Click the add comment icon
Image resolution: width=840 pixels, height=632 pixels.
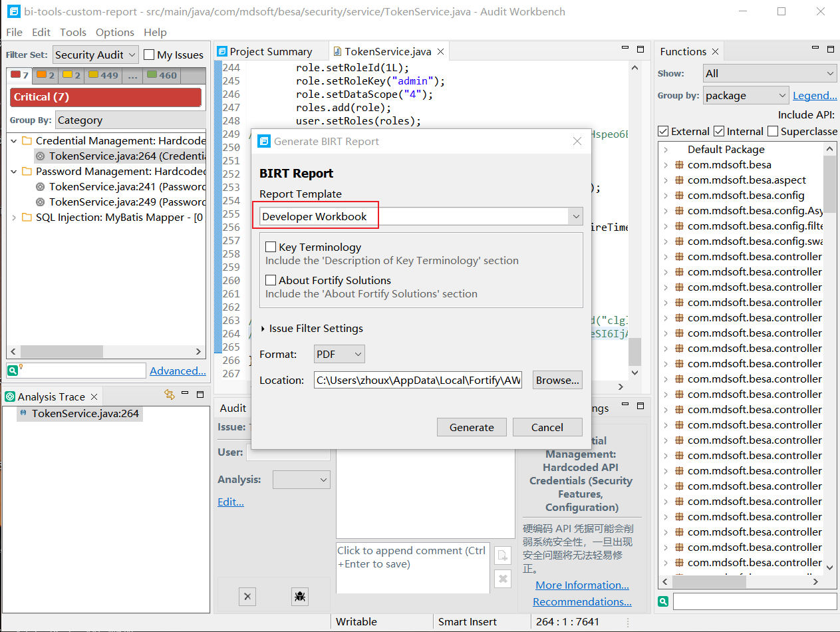click(x=503, y=555)
